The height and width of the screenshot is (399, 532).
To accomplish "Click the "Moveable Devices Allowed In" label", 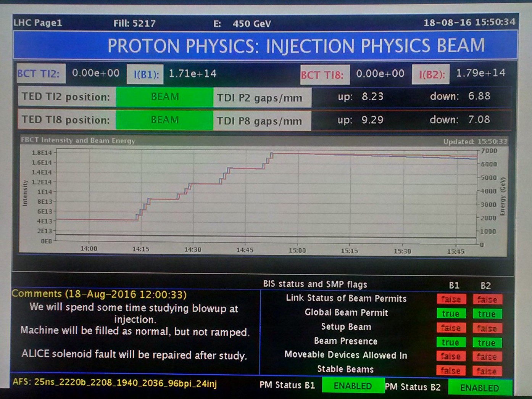I will click(x=346, y=355).
